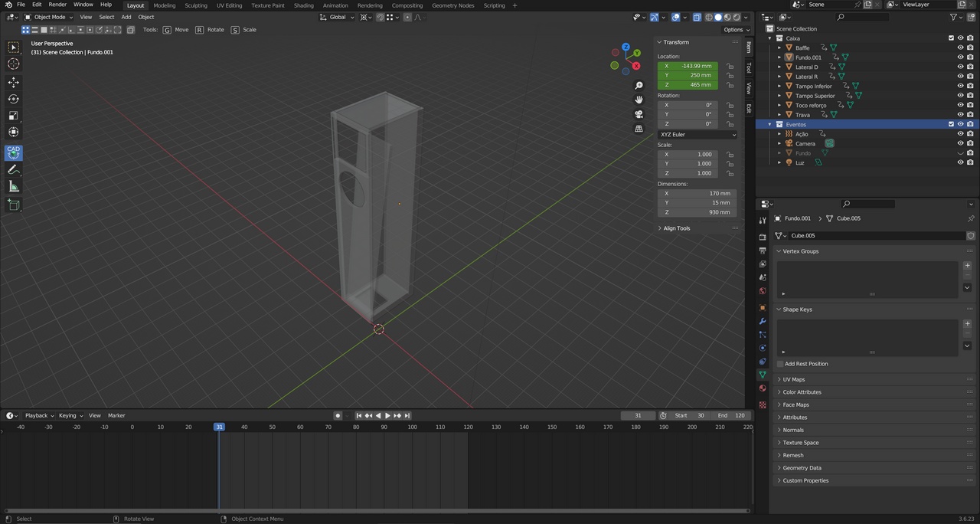This screenshot has height=524, width=980.
Task: Open the Tool sidebar tab
Action: (x=749, y=68)
